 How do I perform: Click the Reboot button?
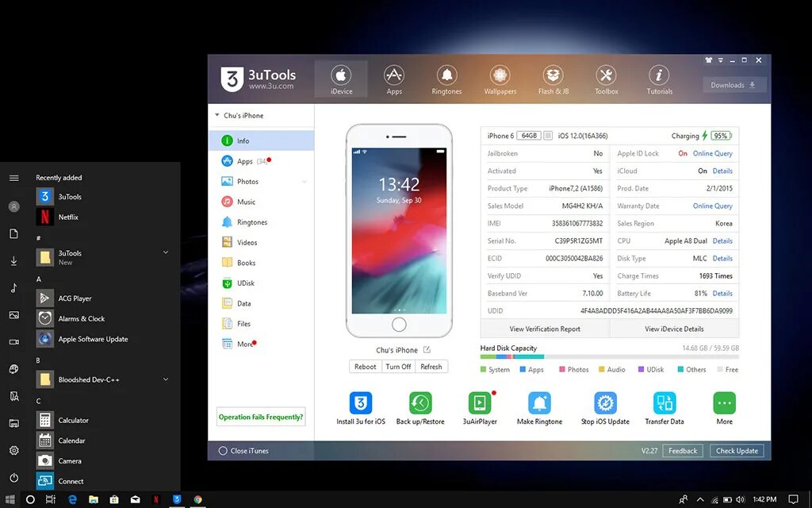365,367
